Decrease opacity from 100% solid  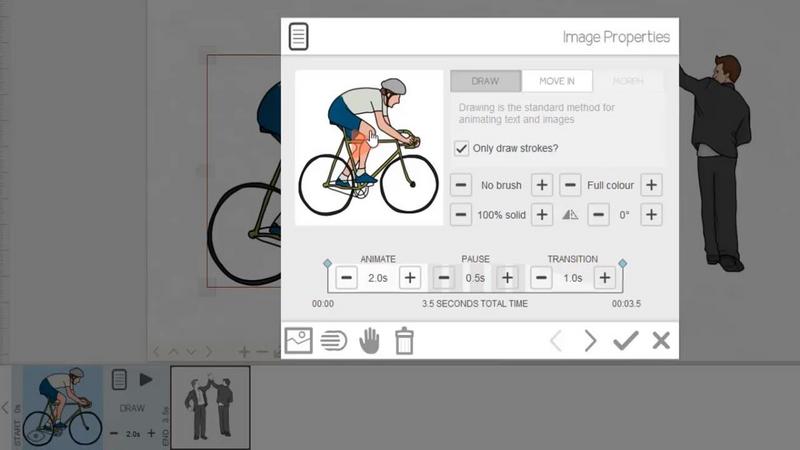pos(461,215)
